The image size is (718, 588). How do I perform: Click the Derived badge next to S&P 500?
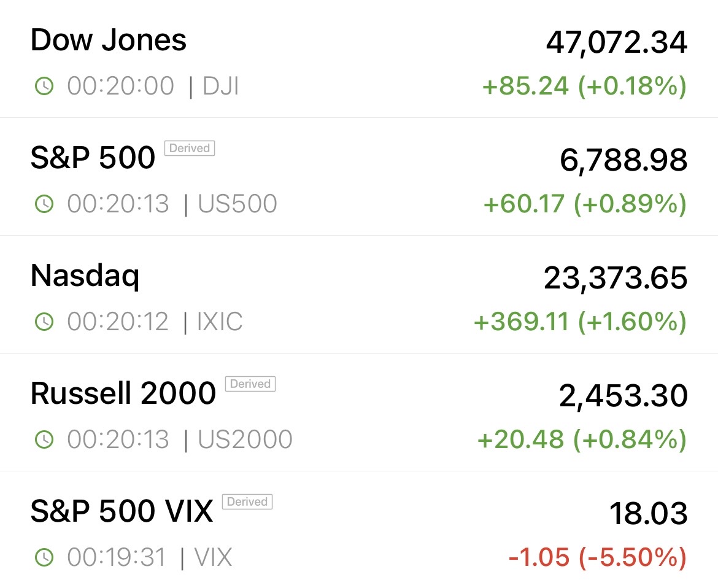tap(190, 148)
